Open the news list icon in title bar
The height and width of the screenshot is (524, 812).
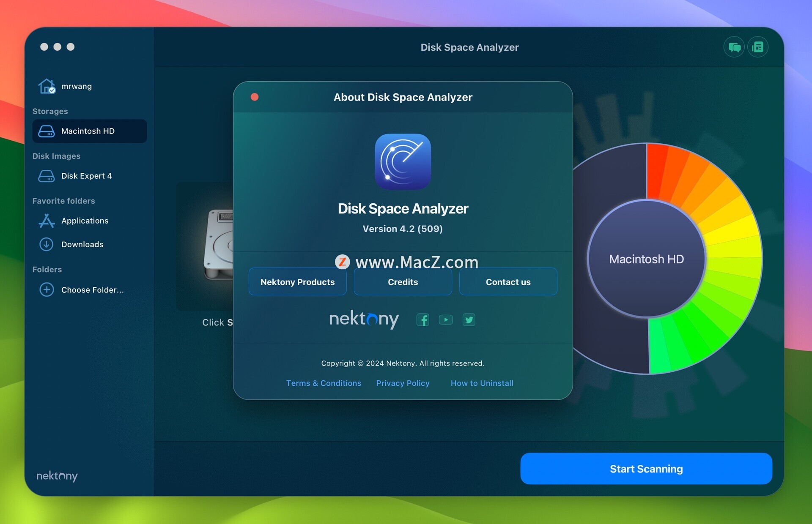(x=758, y=47)
